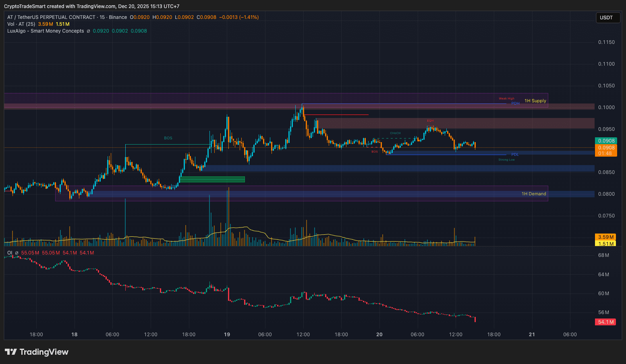Click the yellow 1.51M volume MA tag
The image size is (626, 364).
coord(605,244)
